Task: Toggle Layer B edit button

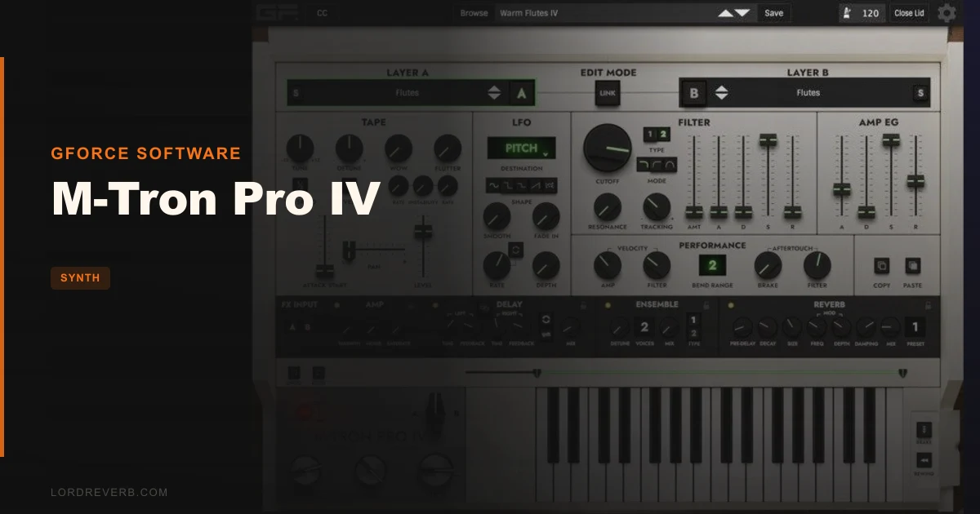Action: 694,93
